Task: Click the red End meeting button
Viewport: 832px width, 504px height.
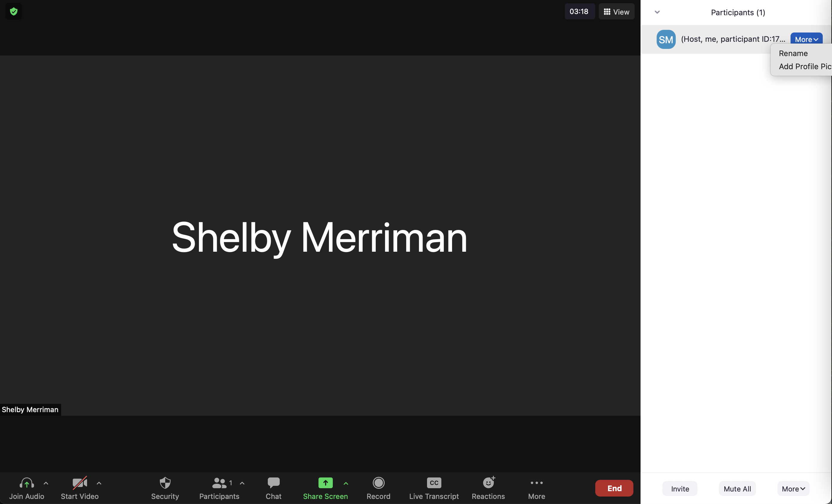Action: [x=614, y=488]
